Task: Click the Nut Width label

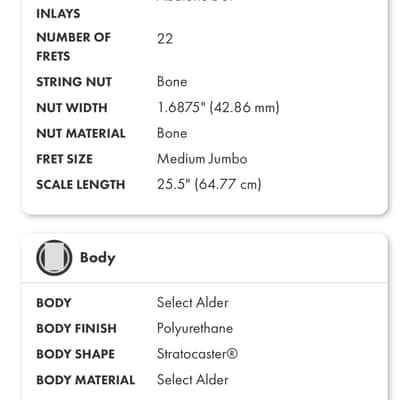Action: coord(72,108)
